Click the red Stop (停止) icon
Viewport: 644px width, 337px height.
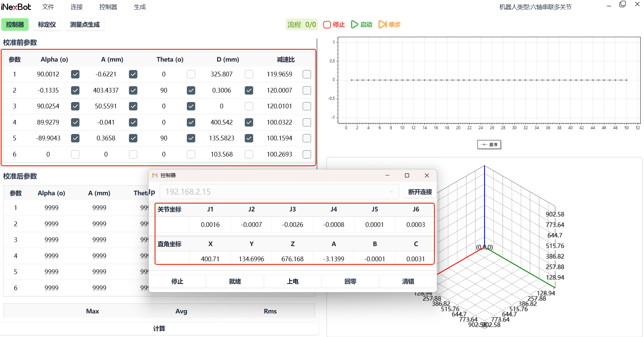coord(327,25)
